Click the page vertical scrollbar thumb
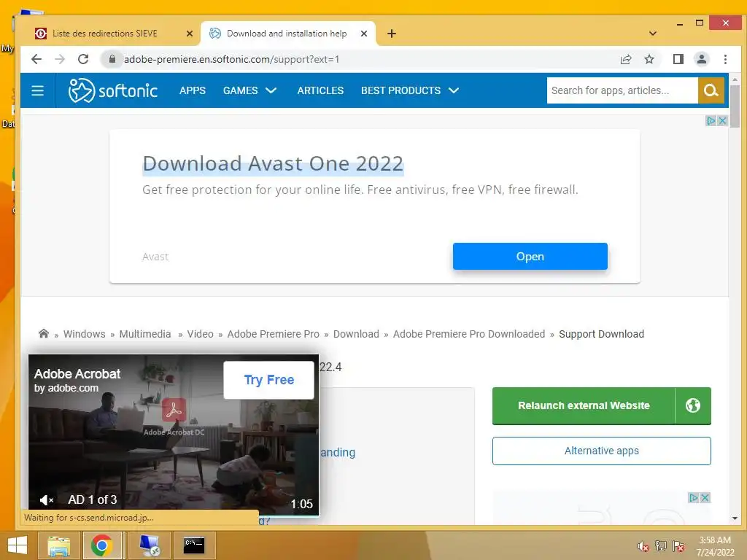 (x=735, y=106)
